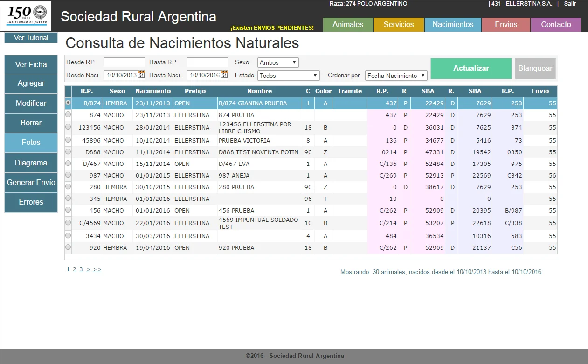Select the radio button for 874 PRUEBA row

(x=68, y=114)
